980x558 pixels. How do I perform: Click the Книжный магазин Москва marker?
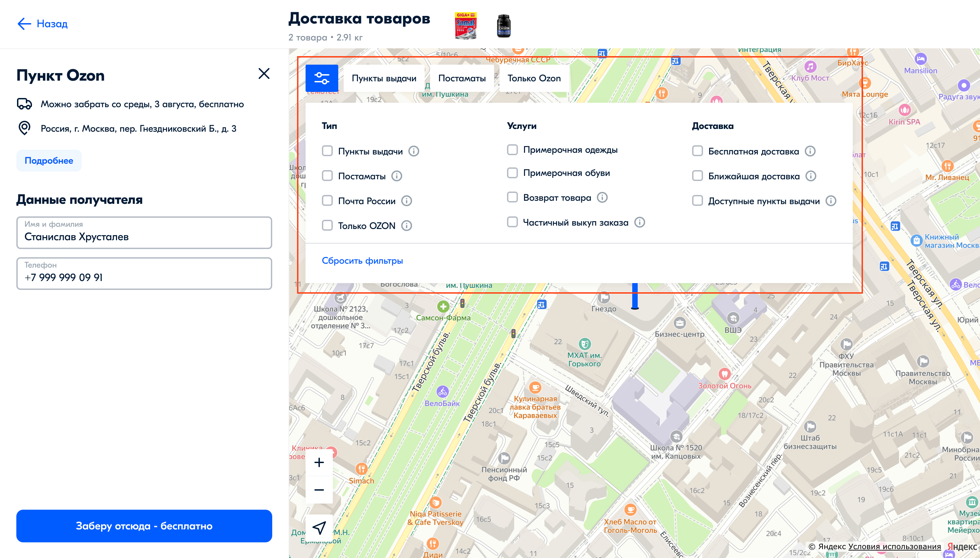(x=916, y=240)
